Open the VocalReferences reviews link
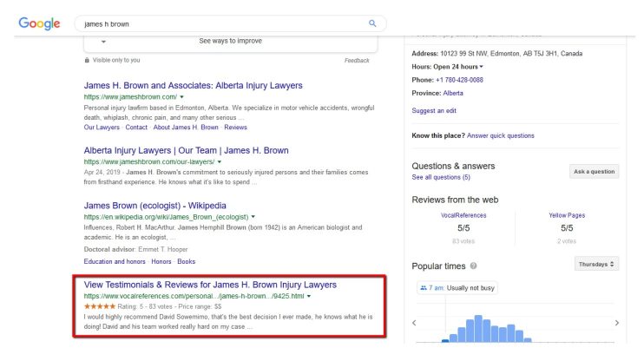The height and width of the screenshot is (361, 644). point(463,215)
